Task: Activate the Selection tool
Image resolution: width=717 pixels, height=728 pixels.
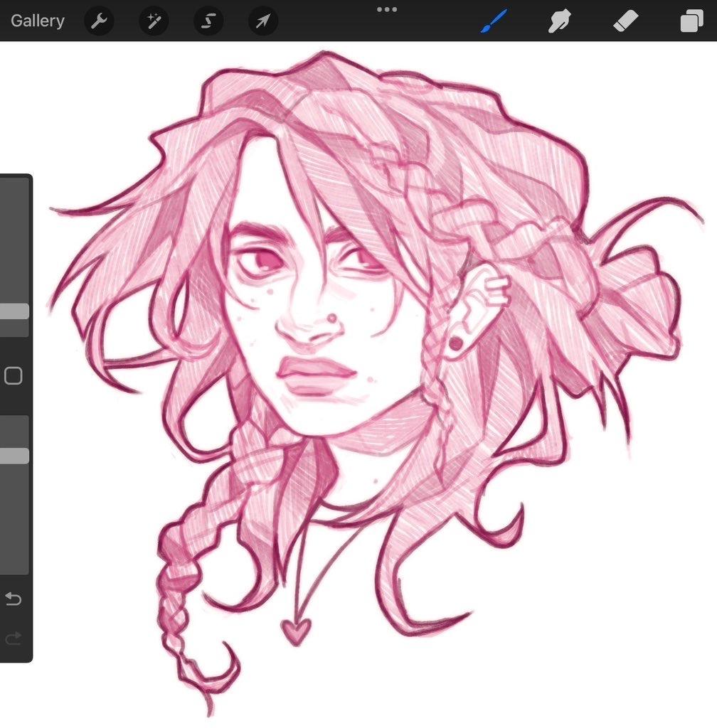Action: [x=208, y=21]
